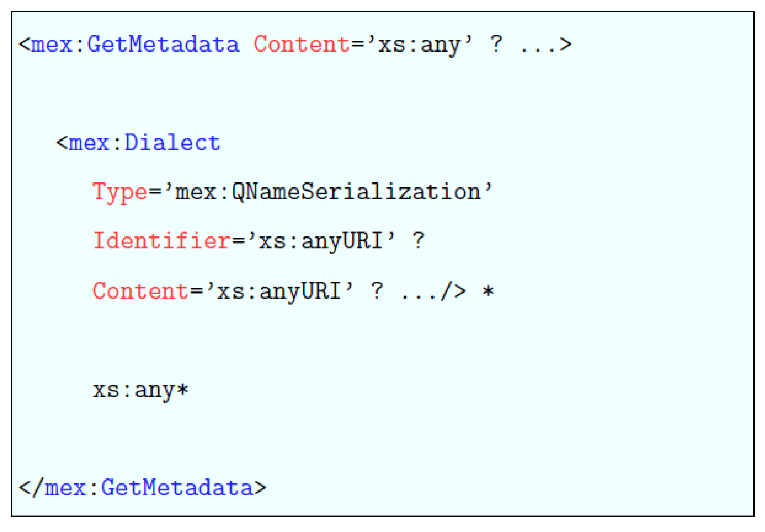Click the 'xs:anyURI' value after Content

(x=280, y=291)
